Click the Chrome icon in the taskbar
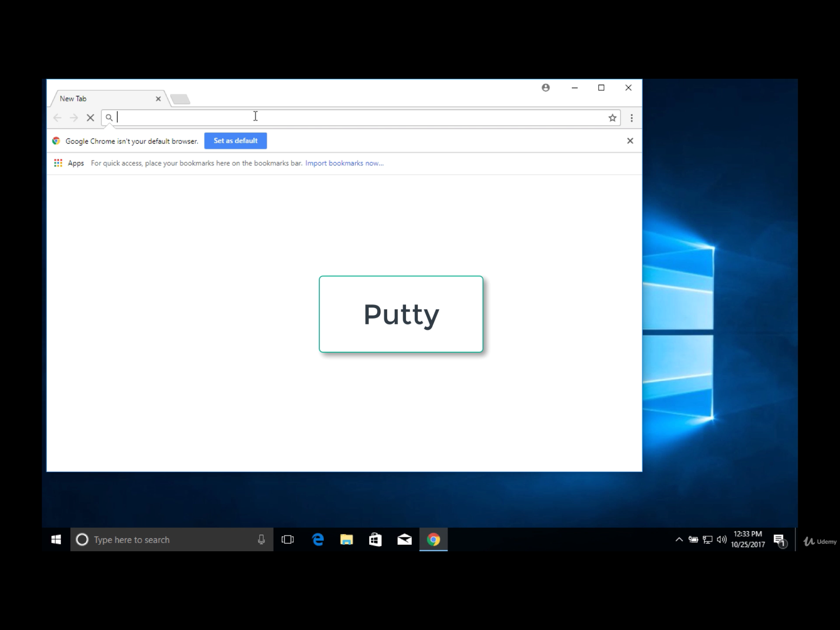 tap(434, 540)
